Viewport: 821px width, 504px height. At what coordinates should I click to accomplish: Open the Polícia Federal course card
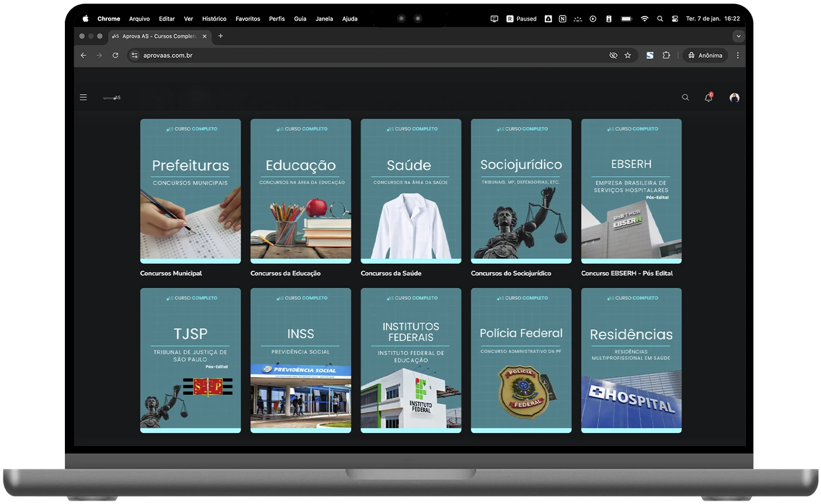tap(521, 360)
